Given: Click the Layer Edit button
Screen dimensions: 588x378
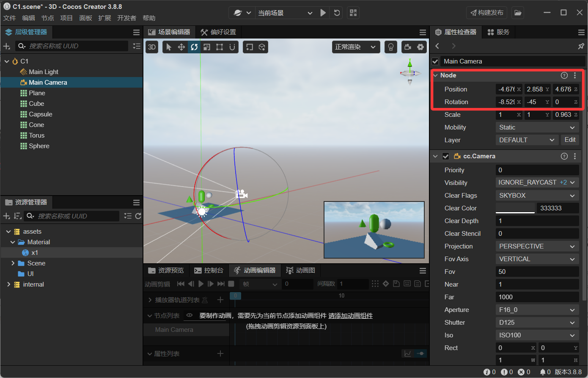Looking at the screenshot, I should [x=570, y=140].
